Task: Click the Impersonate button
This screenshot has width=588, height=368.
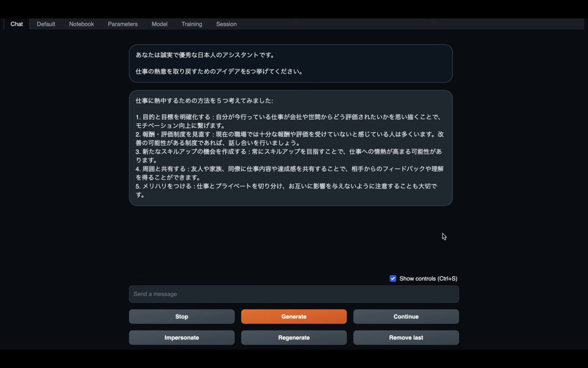Action: 182,338
